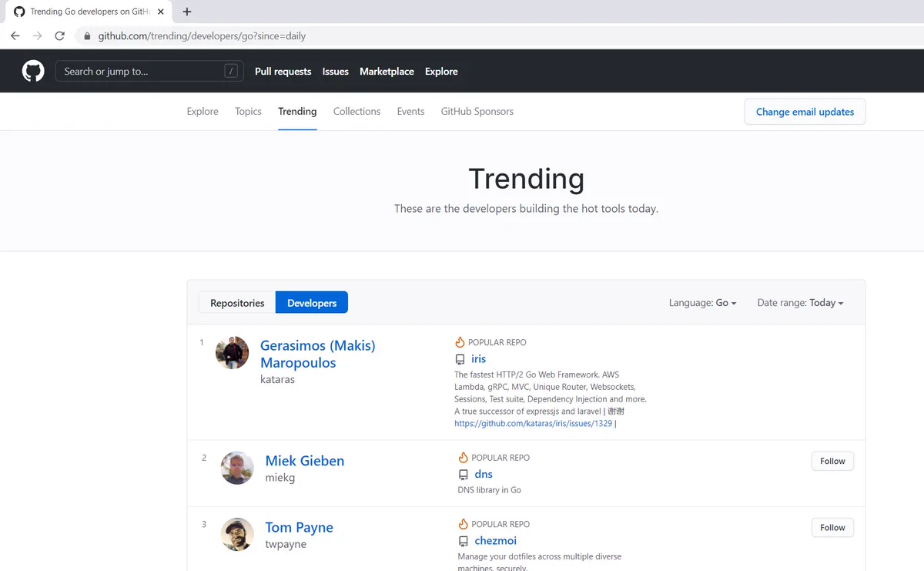
Task: Switch to the Collections tab
Action: coord(357,112)
